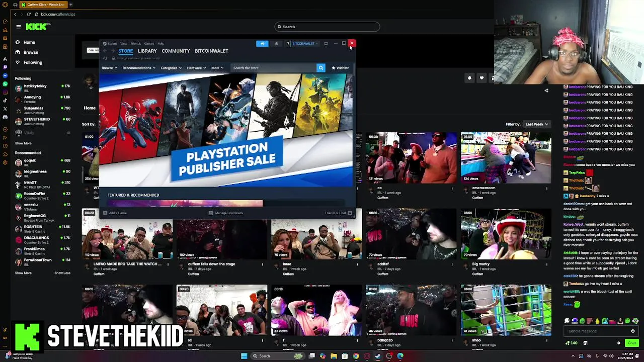Open Steam notifications bell icon
The width and height of the screenshot is (644, 362).
pos(276,44)
